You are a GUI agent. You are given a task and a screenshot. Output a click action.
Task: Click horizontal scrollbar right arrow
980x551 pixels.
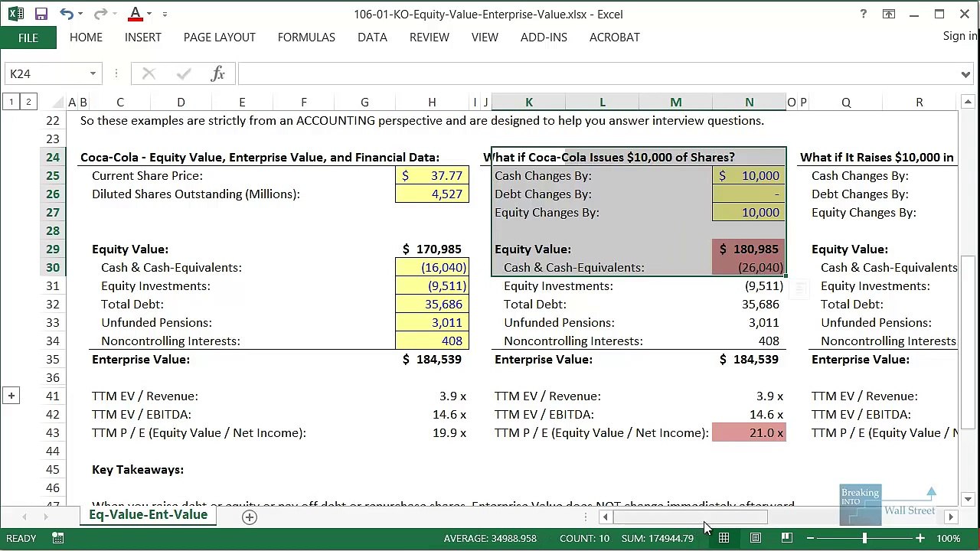pyautogui.click(x=951, y=517)
